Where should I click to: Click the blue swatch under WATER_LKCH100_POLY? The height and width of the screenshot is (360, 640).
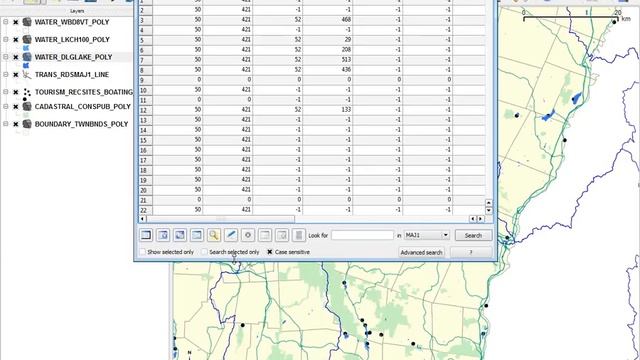[26, 48]
